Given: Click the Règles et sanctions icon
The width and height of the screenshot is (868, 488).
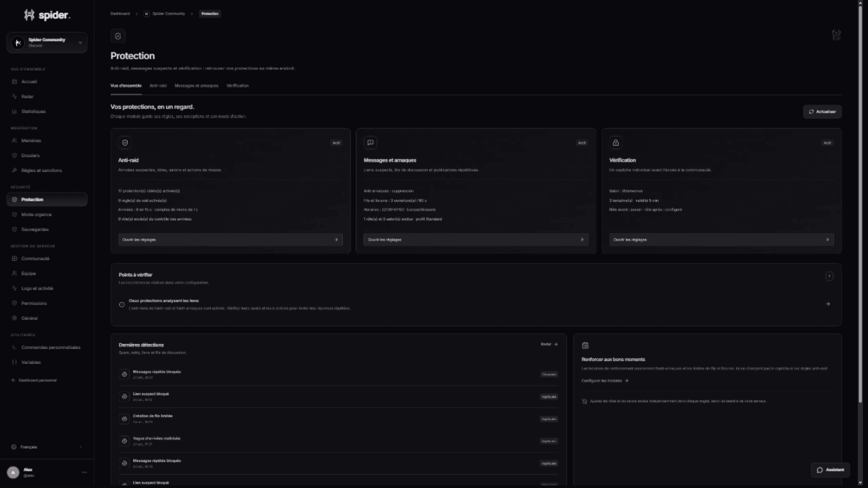Looking at the screenshot, I should [x=14, y=170].
